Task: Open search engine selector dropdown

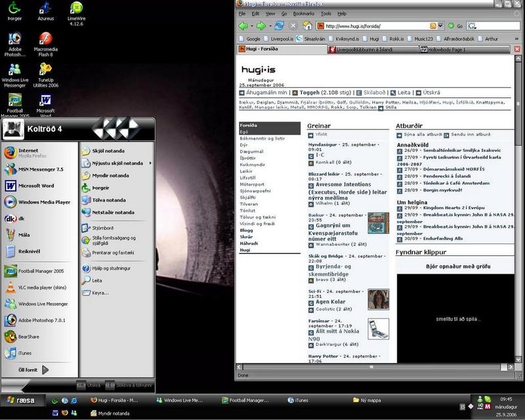Action: point(472,26)
